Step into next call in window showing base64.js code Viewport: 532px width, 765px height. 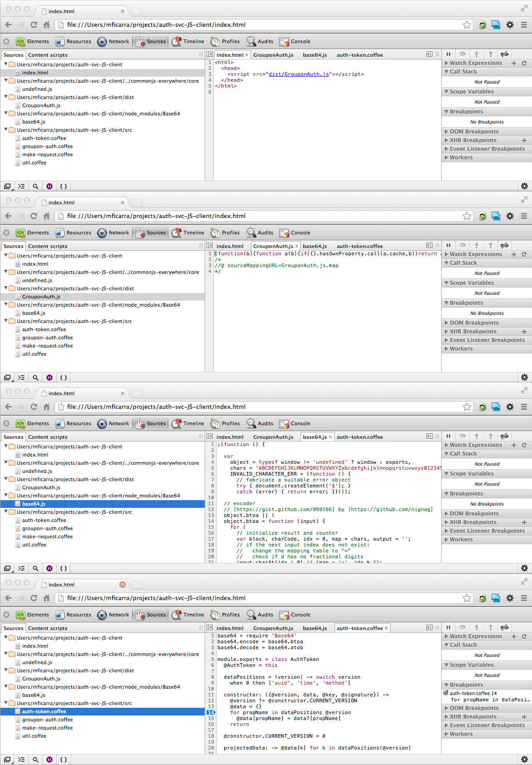477,436
